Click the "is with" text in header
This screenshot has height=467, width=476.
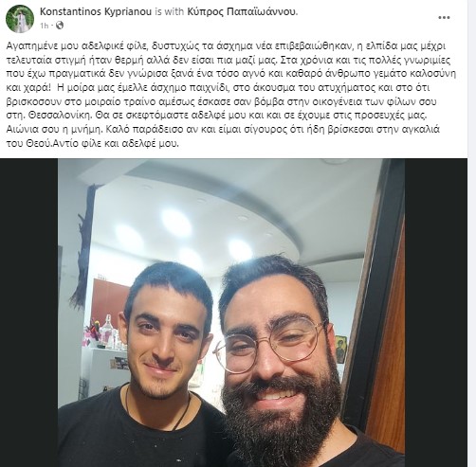170,12
